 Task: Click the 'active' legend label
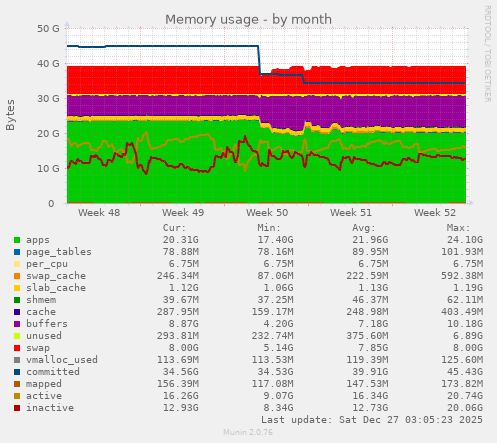(x=44, y=396)
